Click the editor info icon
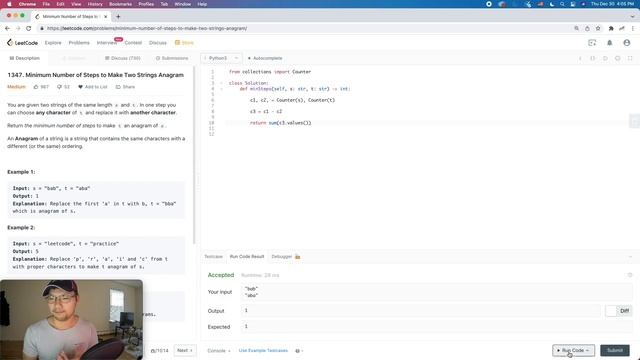 tap(580, 58)
